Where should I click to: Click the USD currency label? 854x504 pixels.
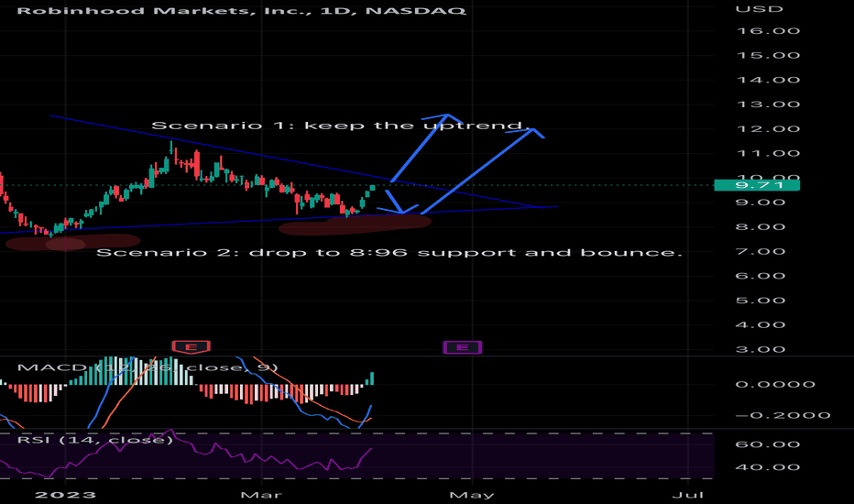coord(760,9)
